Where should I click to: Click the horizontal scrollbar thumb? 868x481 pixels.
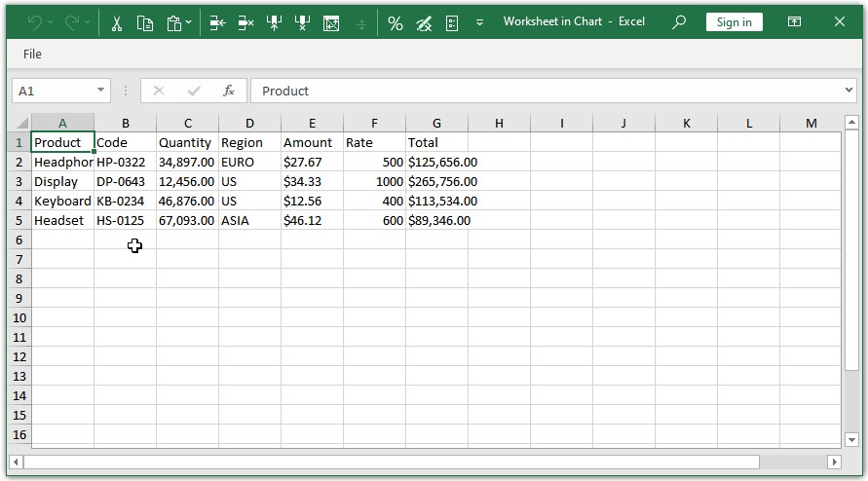[x=392, y=462]
